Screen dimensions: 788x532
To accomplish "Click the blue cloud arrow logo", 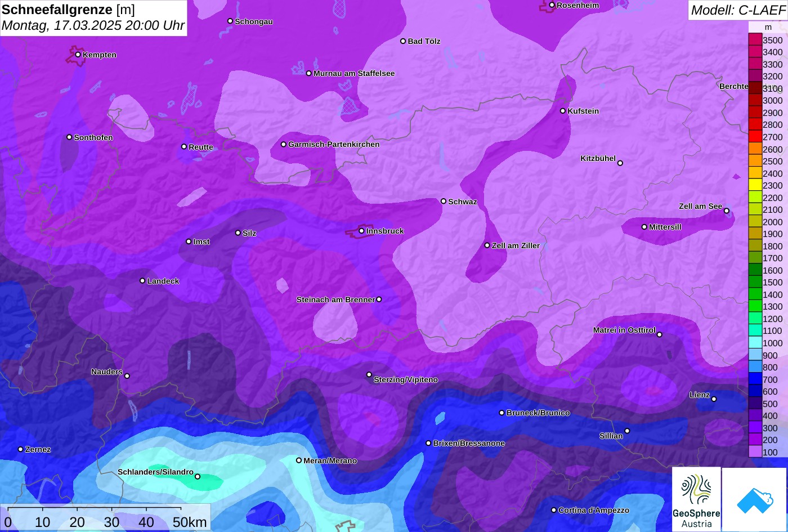I will (x=754, y=499).
